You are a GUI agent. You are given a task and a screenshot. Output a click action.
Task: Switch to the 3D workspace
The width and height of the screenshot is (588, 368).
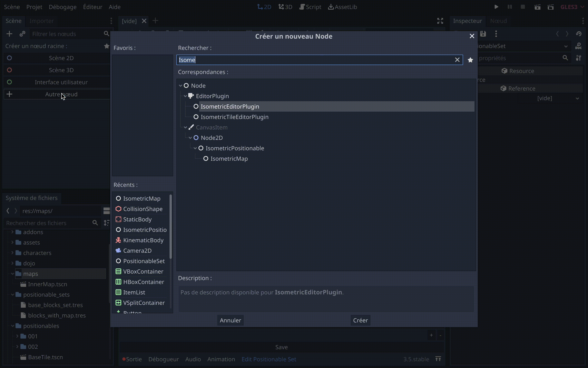(x=285, y=7)
